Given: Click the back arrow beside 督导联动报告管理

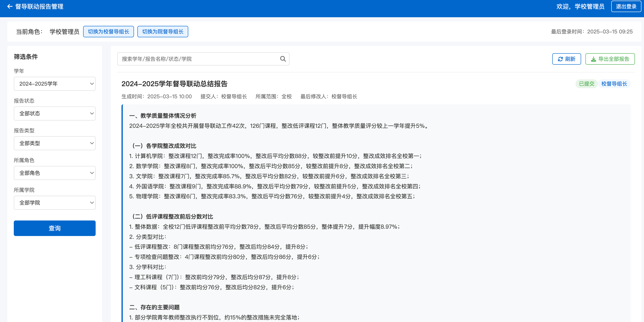Looking at the screenshot, I should coord(9,6).
